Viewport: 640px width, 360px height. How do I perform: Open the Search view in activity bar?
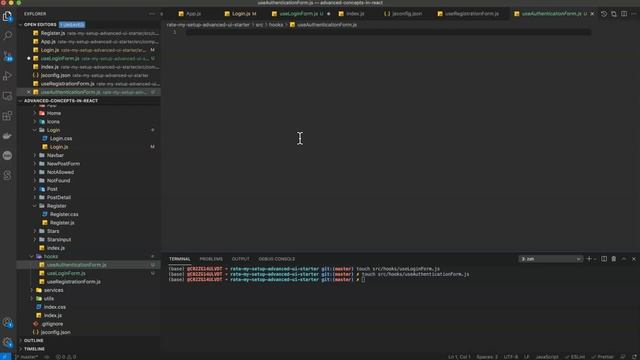pos(7,36)
